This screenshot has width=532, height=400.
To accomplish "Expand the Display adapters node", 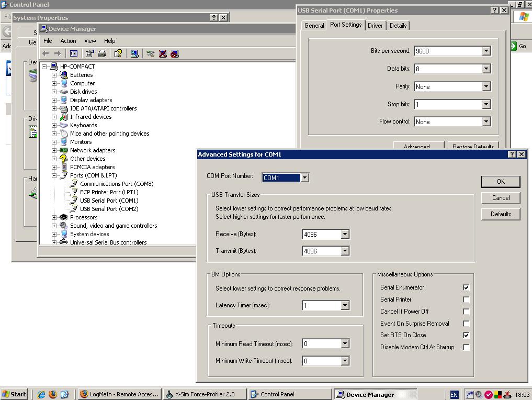I will click(54, 100).
